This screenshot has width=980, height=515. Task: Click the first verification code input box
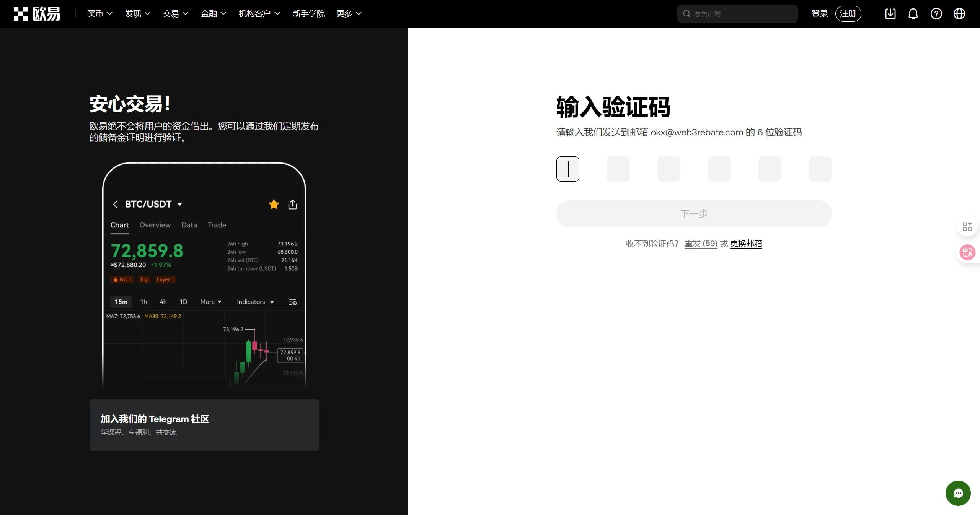pyautogui.click(x=567, y=169)
